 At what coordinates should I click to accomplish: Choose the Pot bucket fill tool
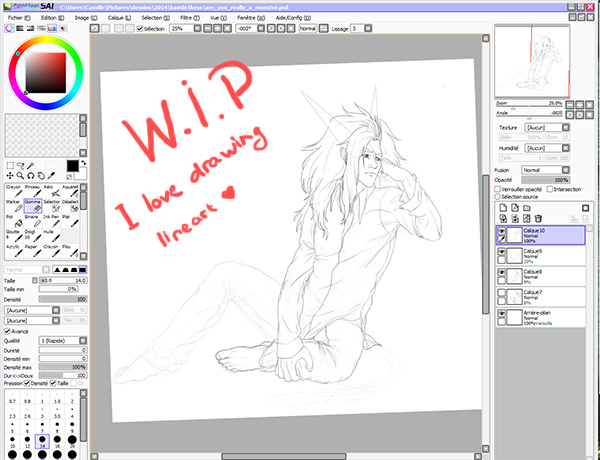pos(14,221)
